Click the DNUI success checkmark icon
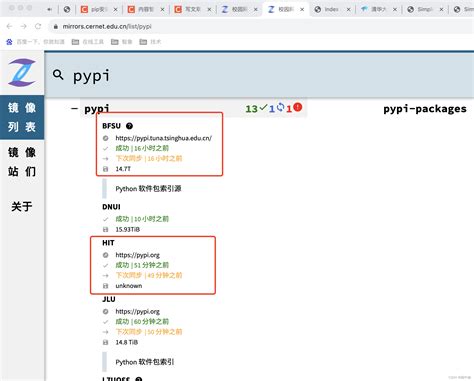474x381 pixels. pyautogui.click(x=106, y=219)
